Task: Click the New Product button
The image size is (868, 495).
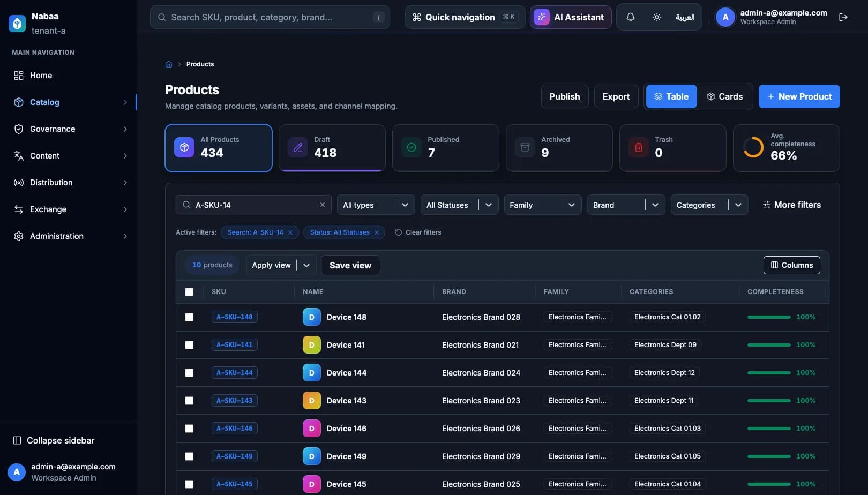Action: [799, 96]
